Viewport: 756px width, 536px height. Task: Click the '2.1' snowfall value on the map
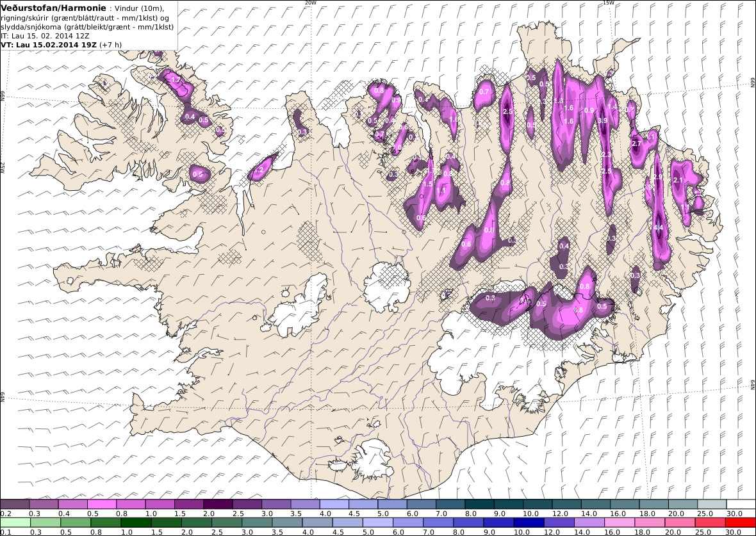678,181
